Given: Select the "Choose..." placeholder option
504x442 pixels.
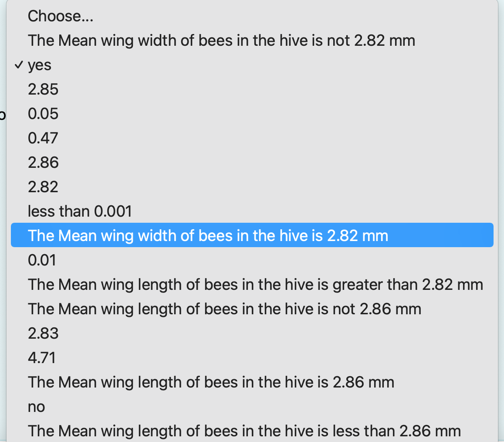Looking at the screenshot, I should click(x=61, y=16).
